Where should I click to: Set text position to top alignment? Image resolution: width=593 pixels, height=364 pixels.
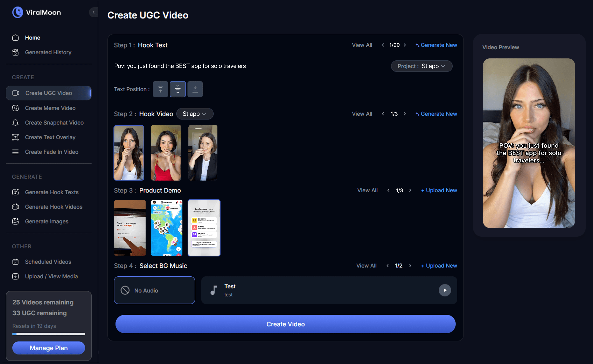click(x=160, y=89)
